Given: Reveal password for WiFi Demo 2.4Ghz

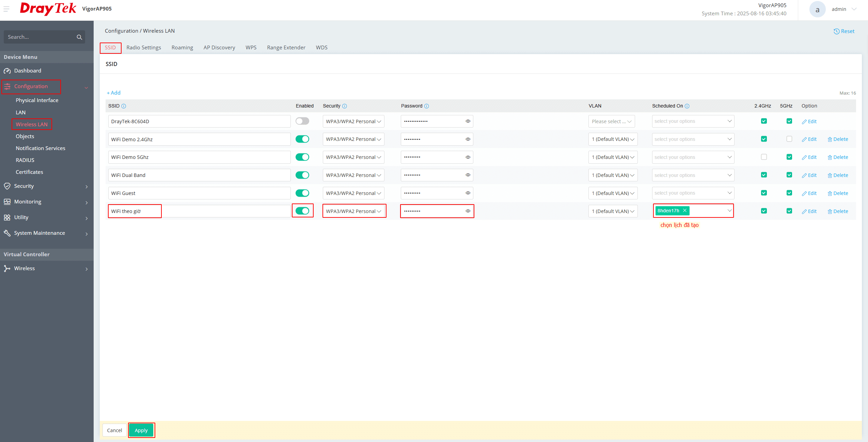Looking at the screenshot, I should pyautogui.click(x=468, y=139).
